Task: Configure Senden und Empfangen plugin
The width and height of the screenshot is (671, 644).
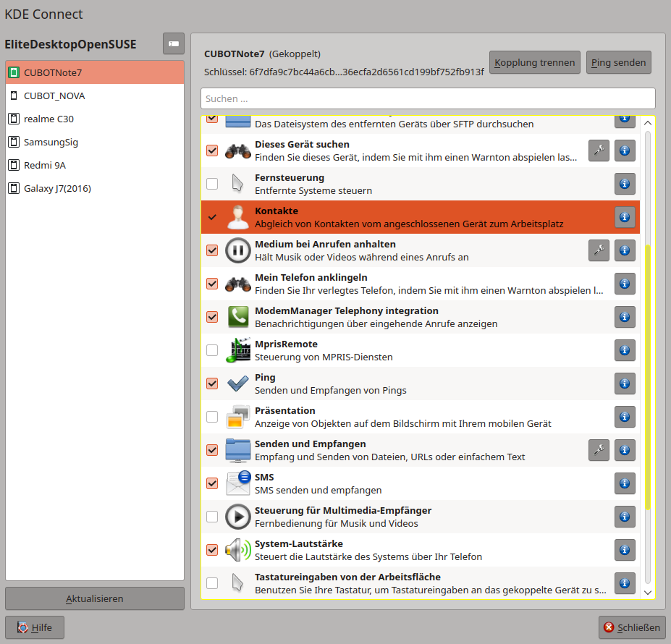Action: pyautogui.click(x=599, y=450)
